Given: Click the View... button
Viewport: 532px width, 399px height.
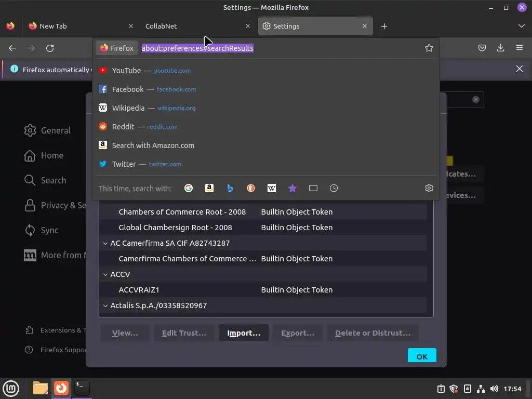Looking at the screenshot, I should point(125,333).
